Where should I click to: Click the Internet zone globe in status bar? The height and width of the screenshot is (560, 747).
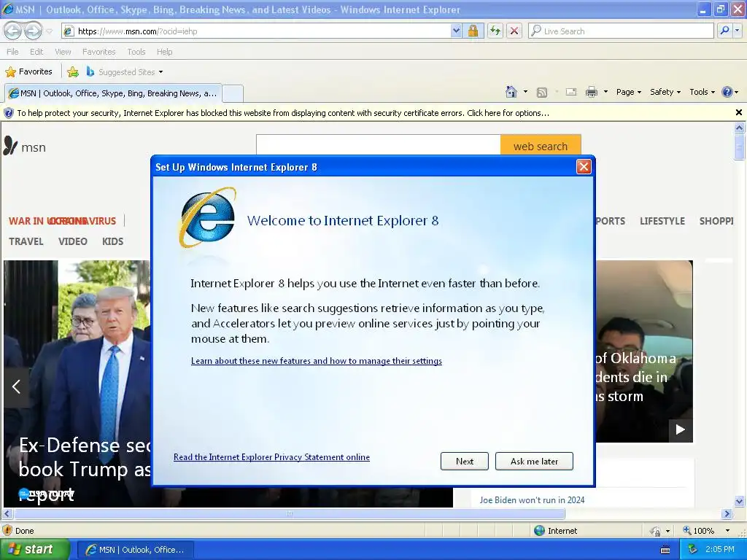[x=539, y=531]
